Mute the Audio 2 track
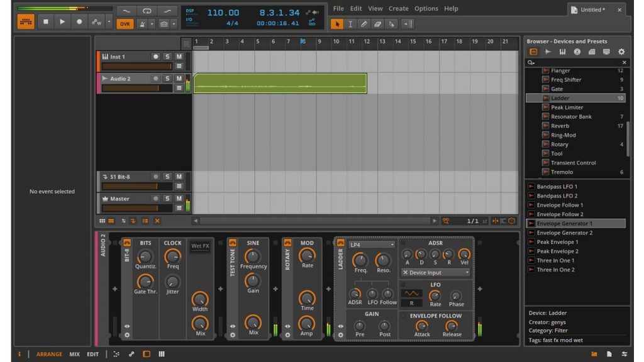Screen dimensions: 644x362 [179, 79]
